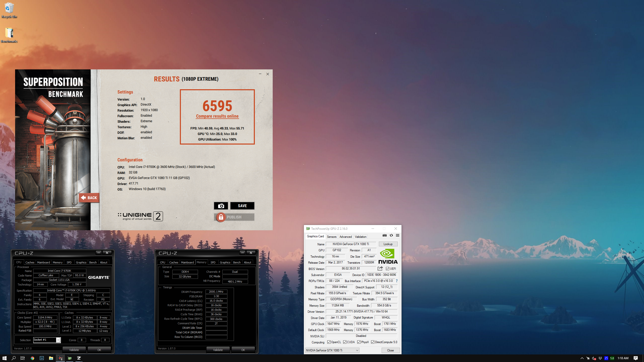Click the BIOS share/export icon in GPU-Z
This screenshot has width=644, height=362.
coord(380,268)
